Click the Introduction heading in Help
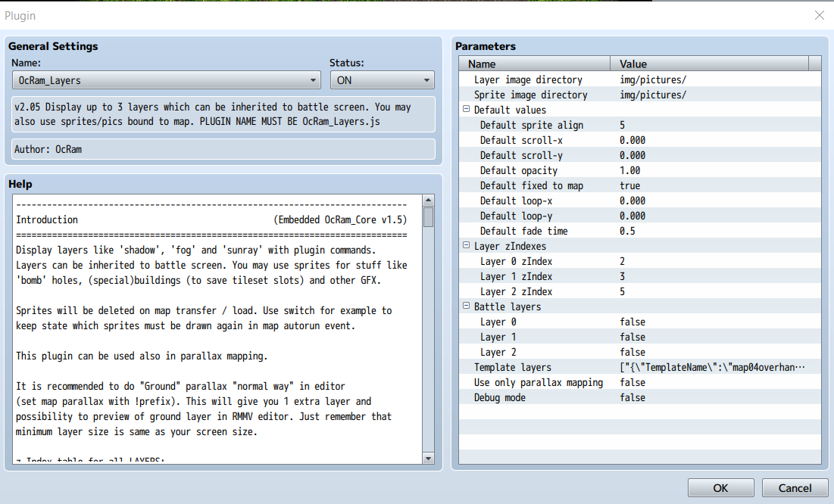 pyautogui.click(x=47, y=219)
